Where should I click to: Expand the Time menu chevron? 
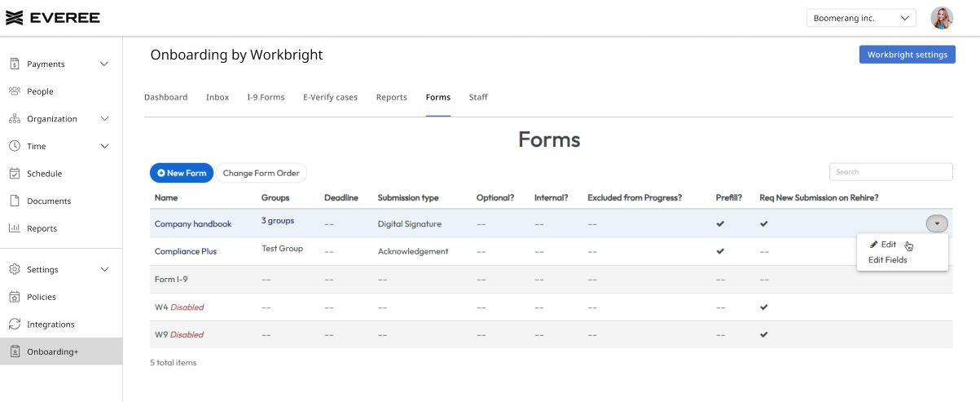[x=104, y=146]
